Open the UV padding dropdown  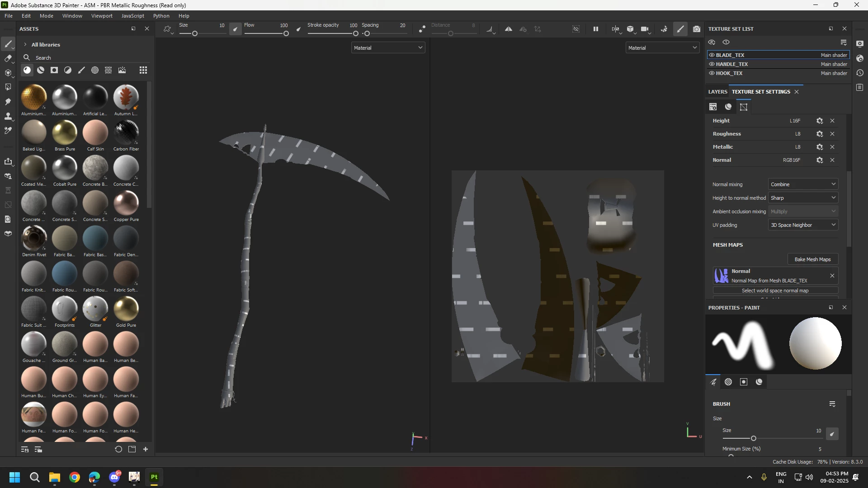click(x=803, y=225)
